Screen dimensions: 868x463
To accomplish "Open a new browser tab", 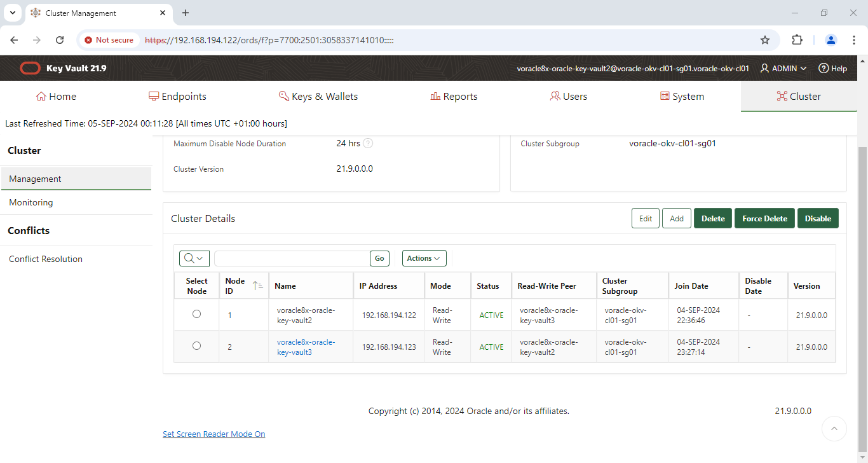I will point(186,13).
